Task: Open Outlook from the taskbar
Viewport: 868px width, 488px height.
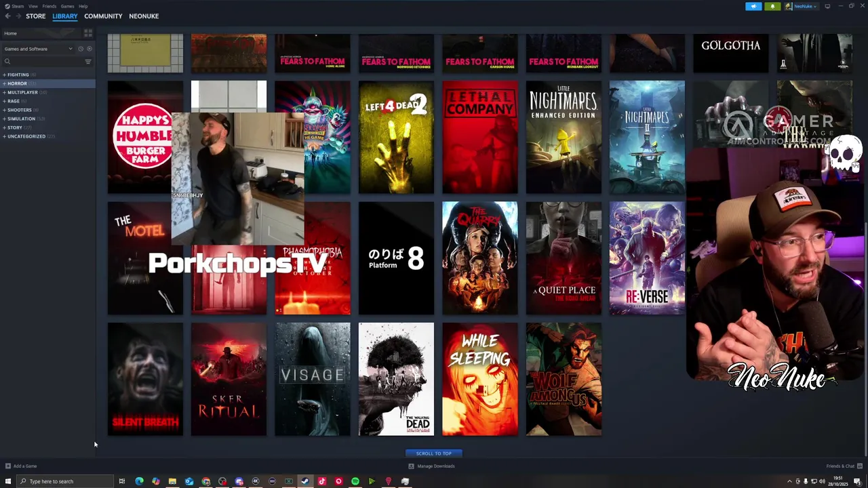Action: (189, 481)
